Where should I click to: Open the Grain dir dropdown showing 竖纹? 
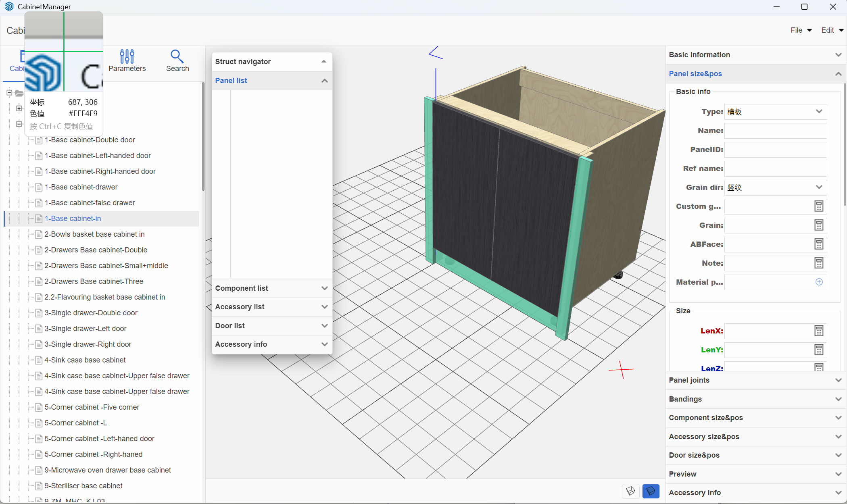tap(819, 187)
